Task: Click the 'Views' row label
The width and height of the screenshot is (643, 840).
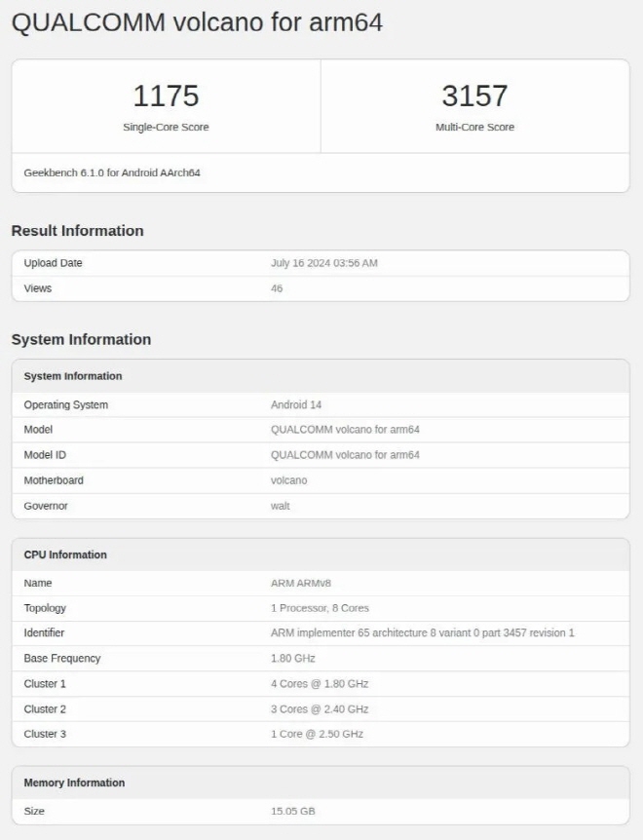Action: [37, 288]
